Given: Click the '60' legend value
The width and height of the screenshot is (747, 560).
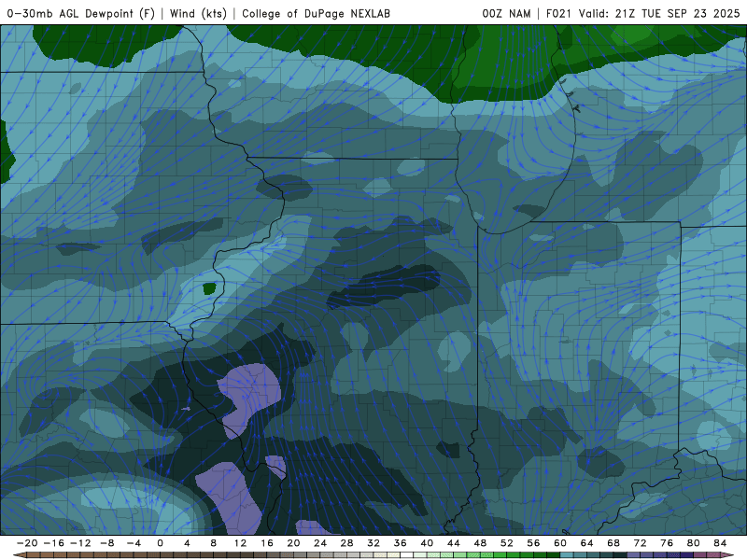Looking at the screenshot, I should 560,543.
